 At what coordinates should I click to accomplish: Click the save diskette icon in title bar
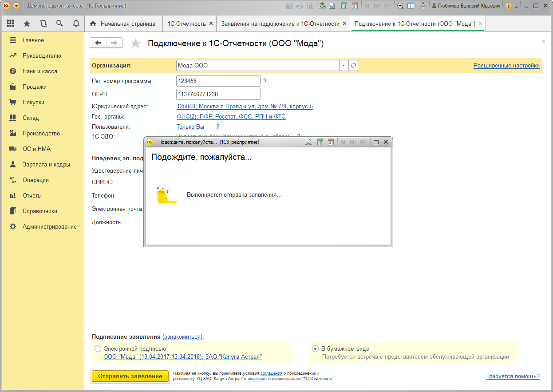290,6
